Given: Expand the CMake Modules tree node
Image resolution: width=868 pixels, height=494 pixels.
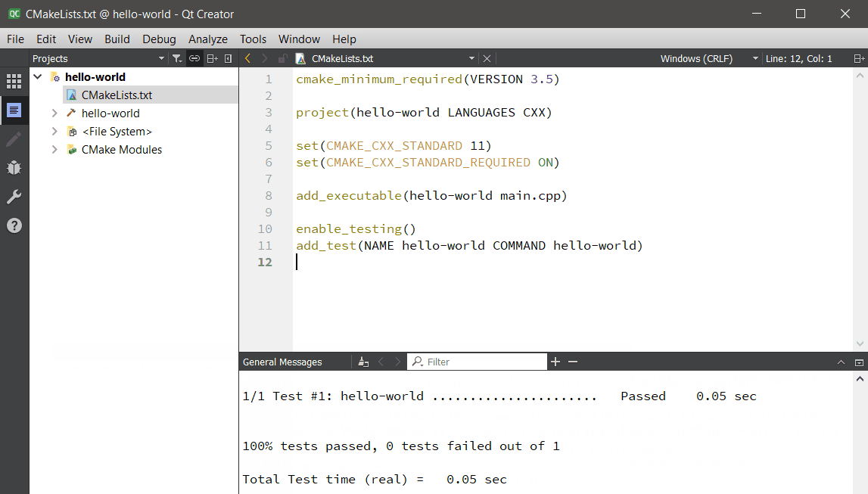Looking at the screenshot, I should pyautogui.click(x=54, y=150).
